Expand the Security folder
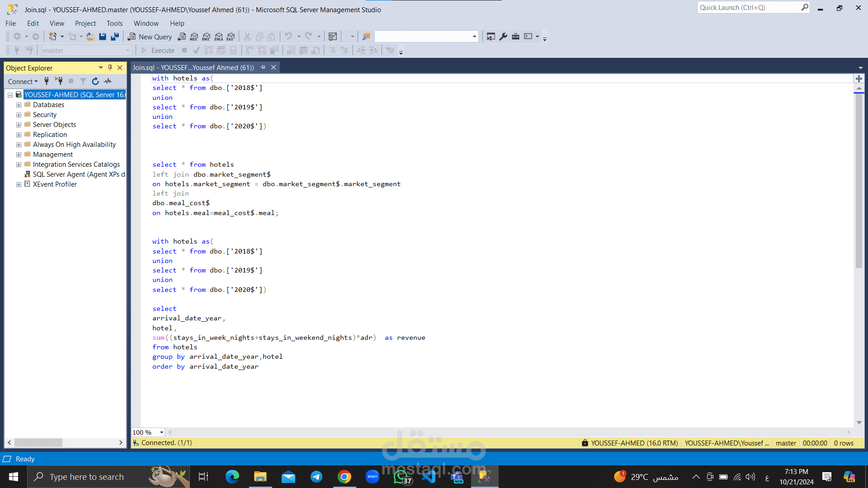This screenshot has height=488, width=868. 19,115
